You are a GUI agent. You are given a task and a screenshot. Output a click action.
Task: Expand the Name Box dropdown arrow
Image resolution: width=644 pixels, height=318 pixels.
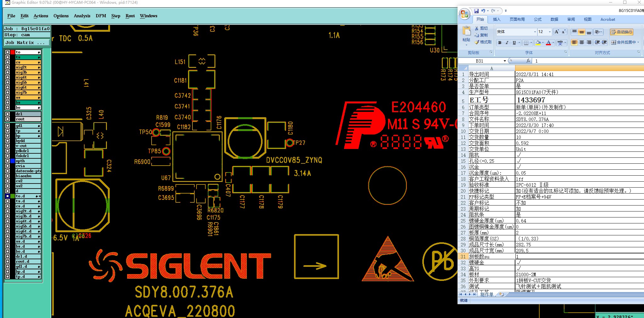click(505, 61)
